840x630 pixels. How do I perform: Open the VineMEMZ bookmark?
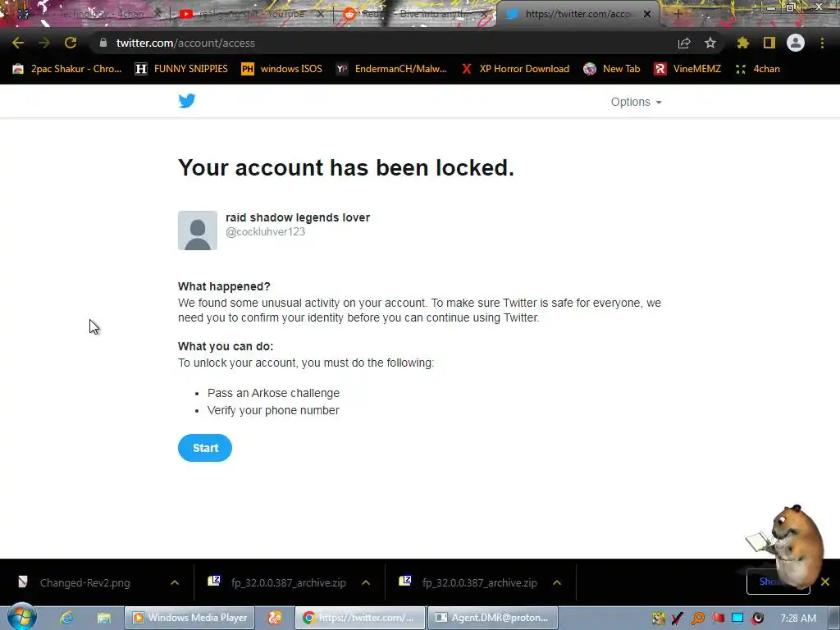[x=688, y=69]
